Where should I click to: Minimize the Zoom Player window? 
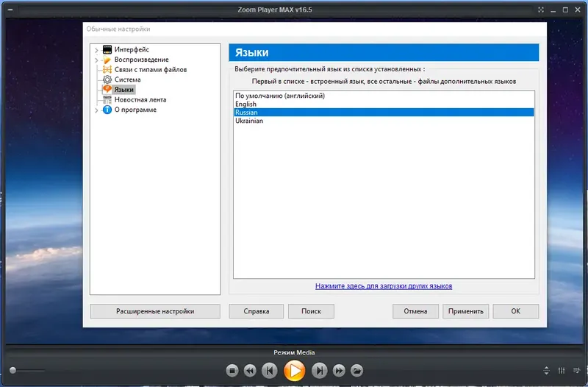(x=553, y=10)
